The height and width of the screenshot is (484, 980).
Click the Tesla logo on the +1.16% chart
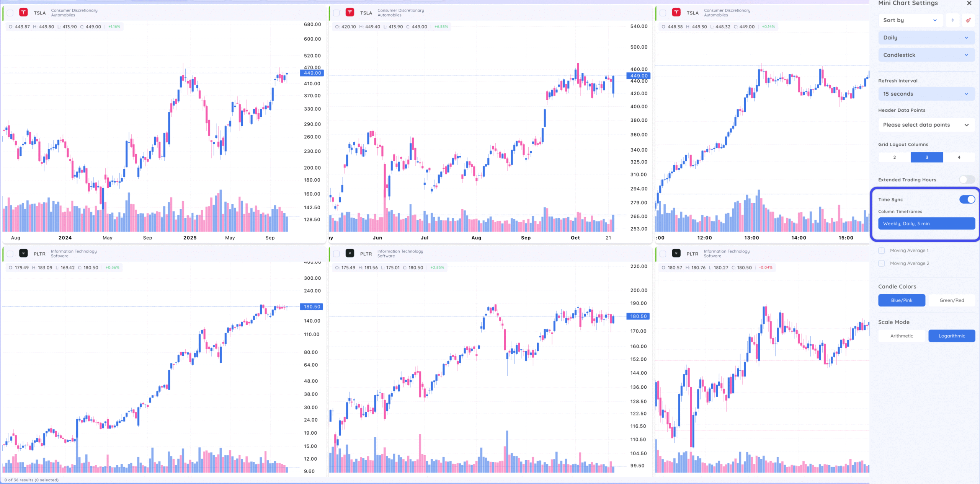point(23,13)
